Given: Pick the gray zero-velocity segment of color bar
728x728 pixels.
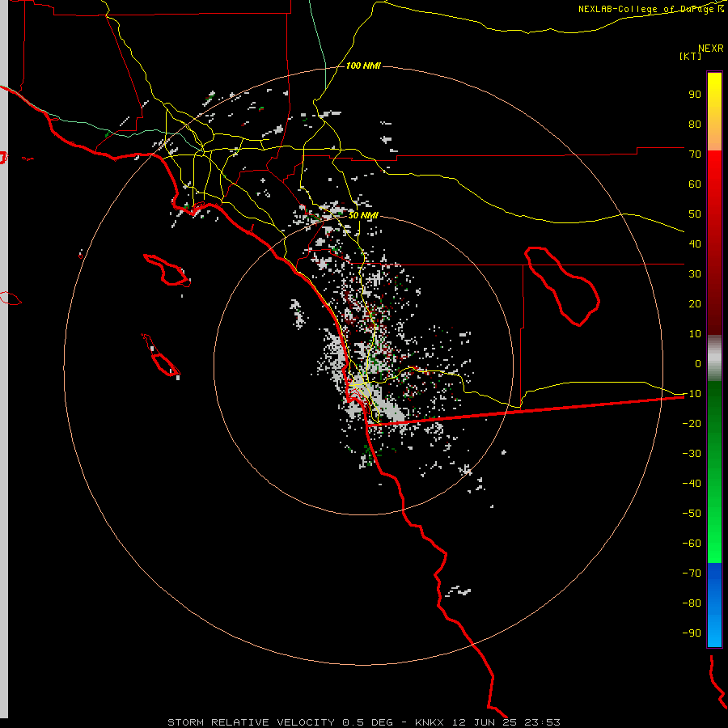Looking at the screenshot, I should point(714,358).
